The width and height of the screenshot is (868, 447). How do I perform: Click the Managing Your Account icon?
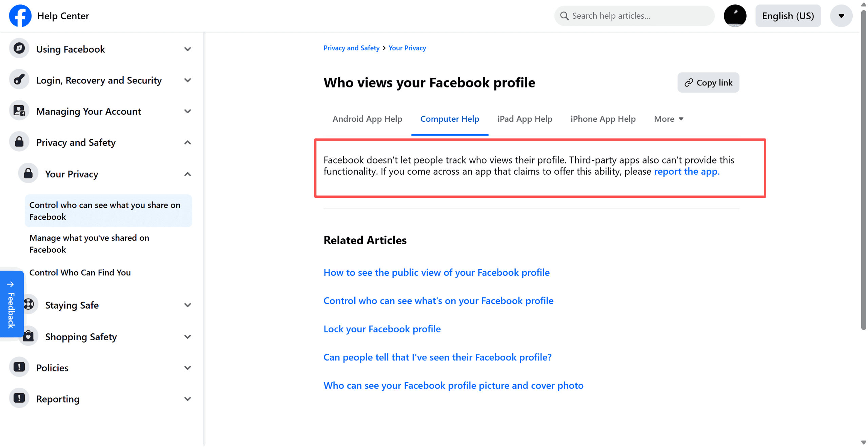point(19,111)
